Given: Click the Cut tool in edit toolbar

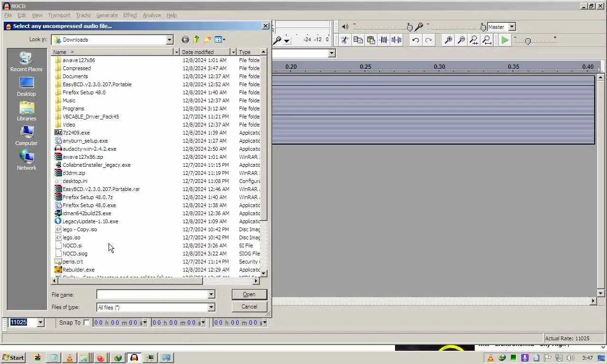Looking at the screenshot, I should 345,40.
